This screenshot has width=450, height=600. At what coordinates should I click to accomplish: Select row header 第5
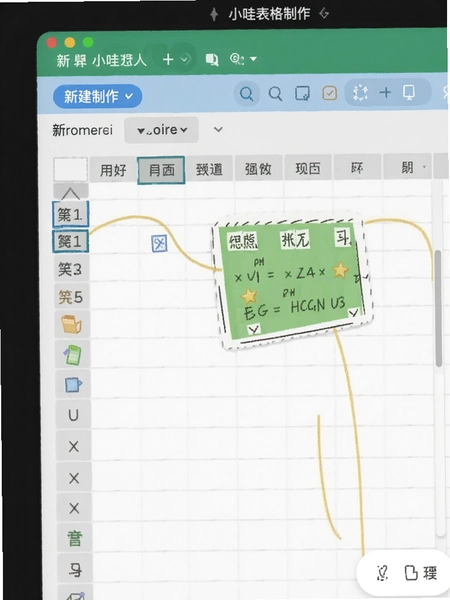pyautogui.click(x=71, y=297)
